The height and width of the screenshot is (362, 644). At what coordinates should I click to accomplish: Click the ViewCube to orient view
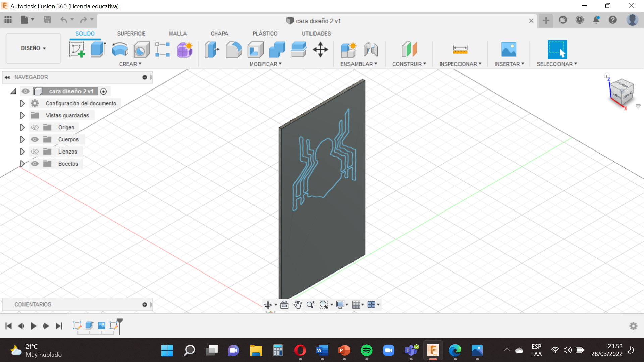coord(622,92)
